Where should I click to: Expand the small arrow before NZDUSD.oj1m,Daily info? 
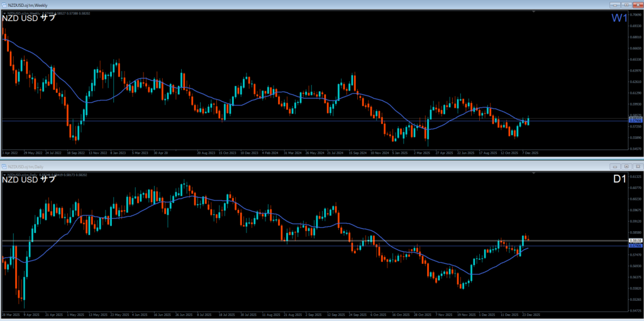[x=4, y=174]
